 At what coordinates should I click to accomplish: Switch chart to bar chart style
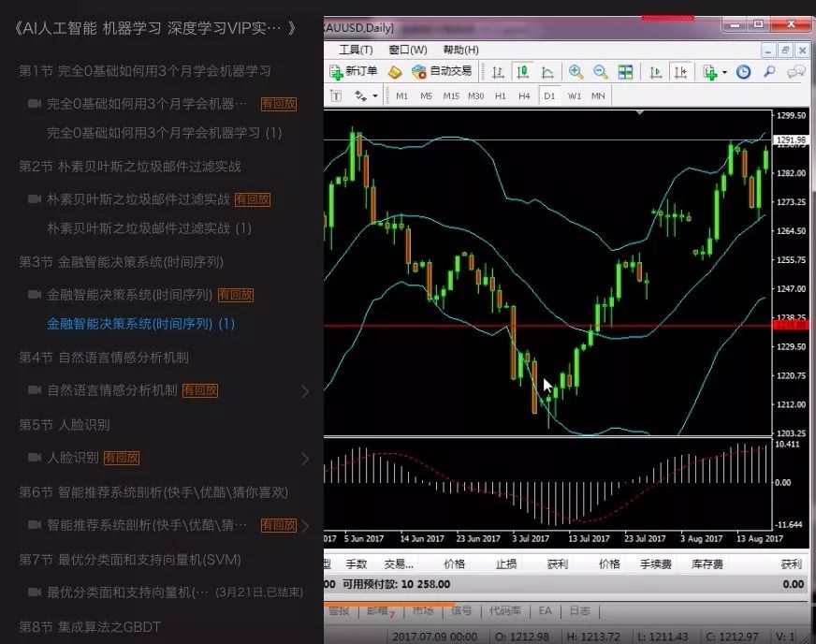coord(498,72)
